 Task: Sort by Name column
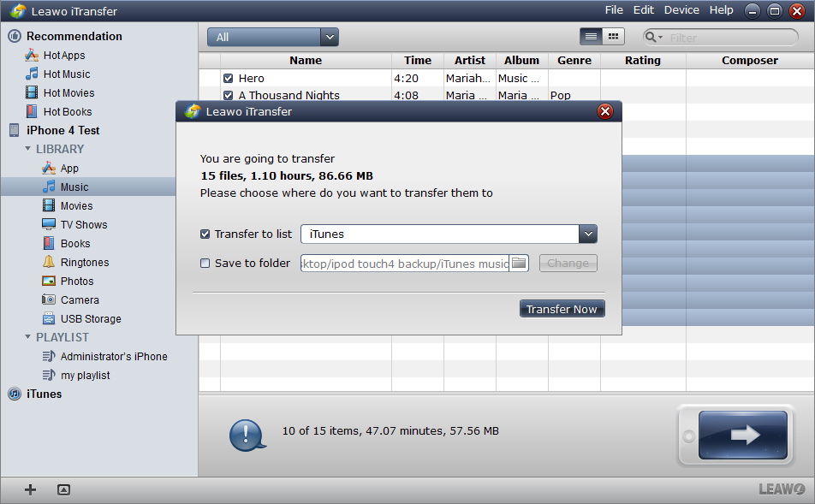[x=306, y=60]
